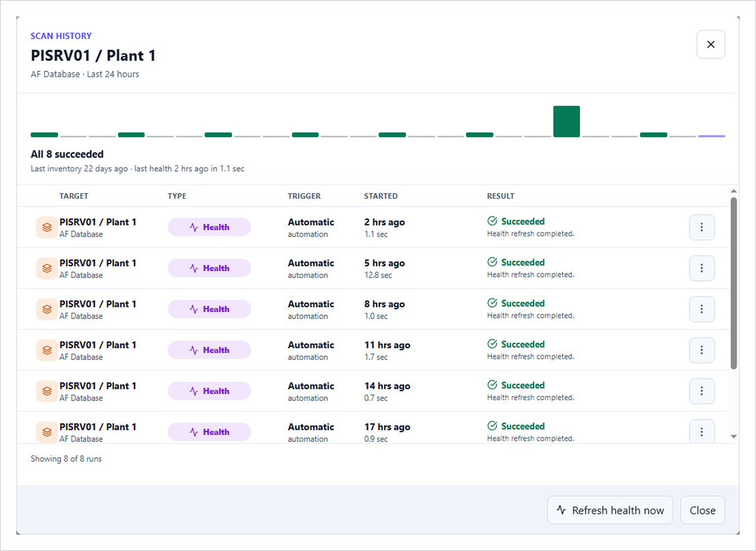Click '12.8 sec' duration text

[378, 275]
